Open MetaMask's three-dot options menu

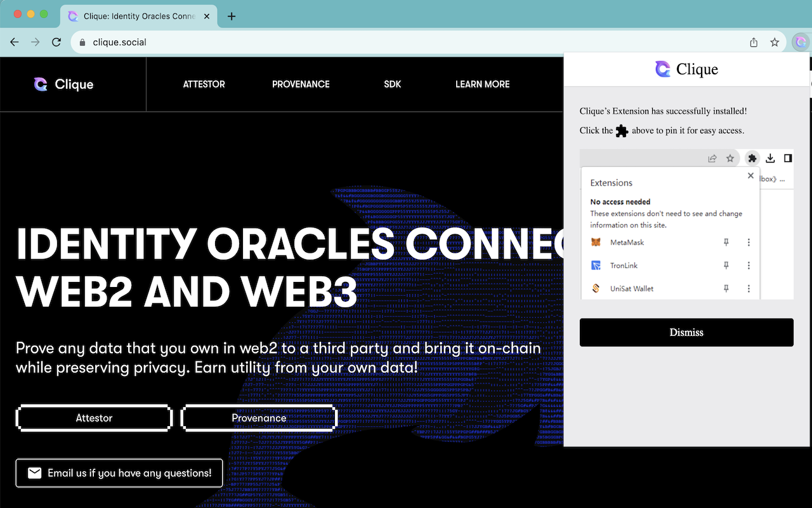click(x=749, y=242)
